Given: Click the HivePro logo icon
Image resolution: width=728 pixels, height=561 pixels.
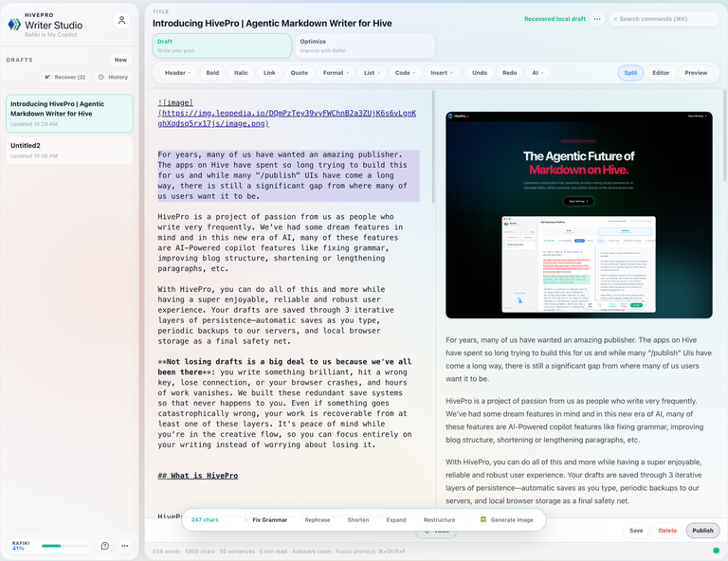Looking at the screenshot, I should pyautogui.click(x=14, y=25).
